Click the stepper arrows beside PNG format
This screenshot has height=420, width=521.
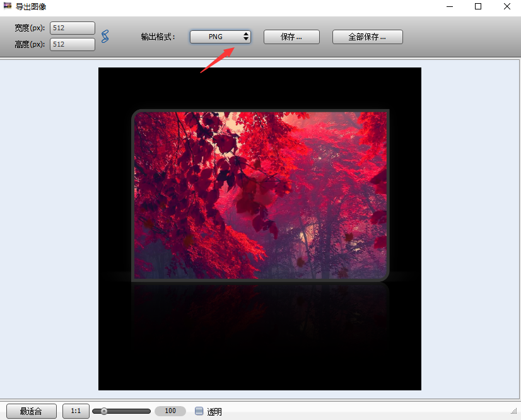(x=246, y=37)
